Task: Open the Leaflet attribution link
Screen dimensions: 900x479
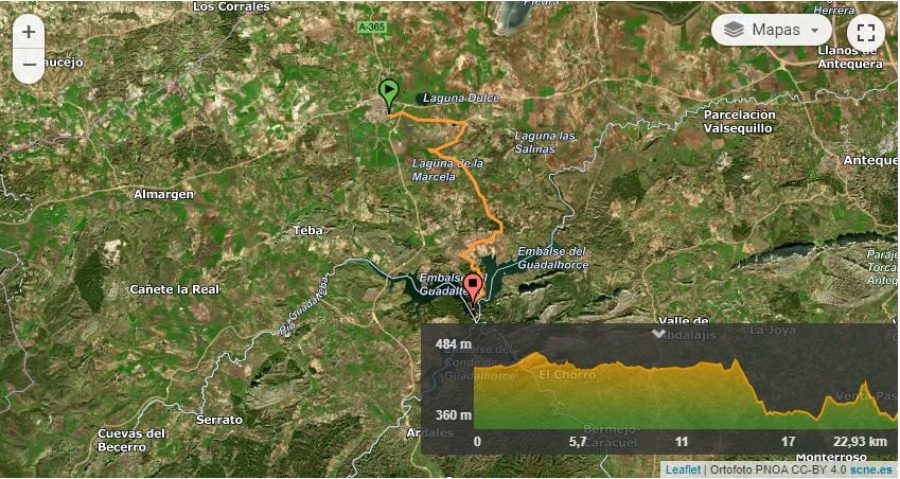Action: 682,470
